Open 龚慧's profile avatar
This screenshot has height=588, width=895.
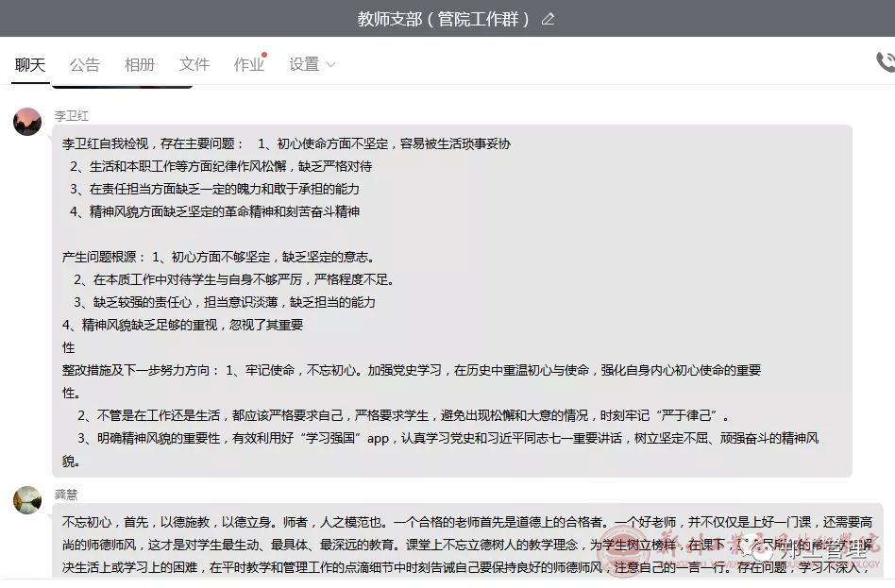[27, 500]
